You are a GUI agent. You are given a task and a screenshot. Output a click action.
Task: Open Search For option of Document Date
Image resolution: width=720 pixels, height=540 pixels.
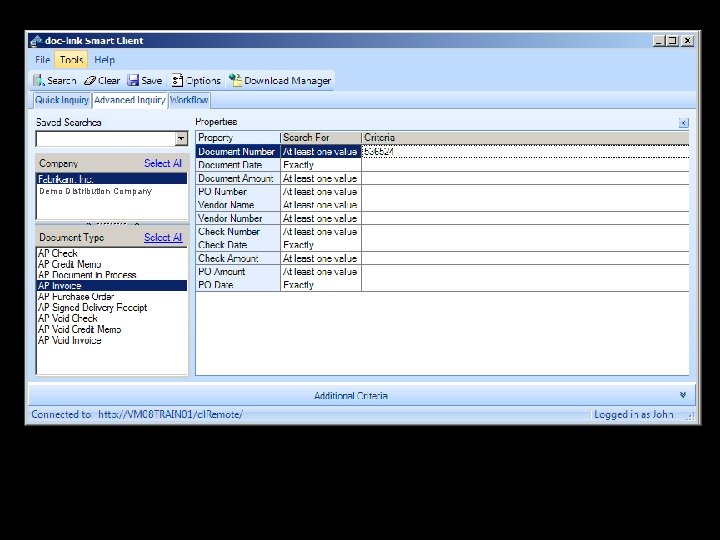[x=321, y=165]
